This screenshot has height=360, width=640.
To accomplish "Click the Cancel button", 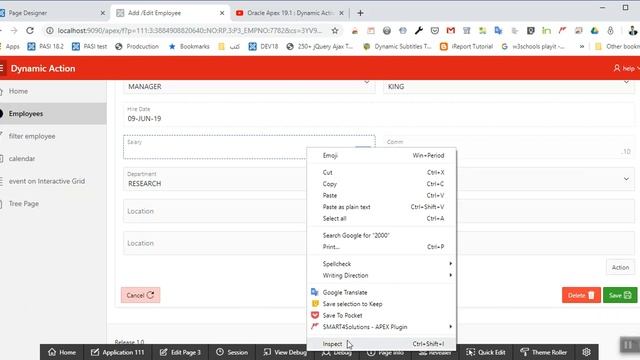I will click(140, 295).
